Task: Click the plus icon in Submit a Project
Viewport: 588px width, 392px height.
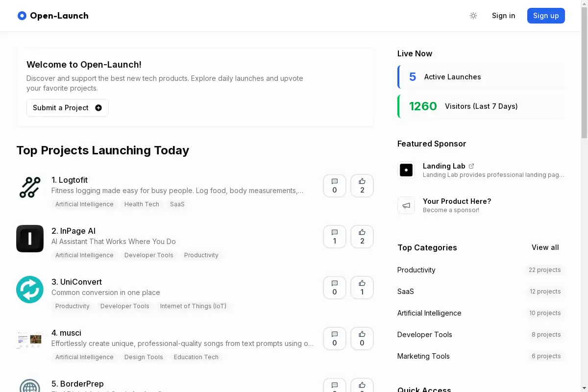Action: click(x=98, y=108)
